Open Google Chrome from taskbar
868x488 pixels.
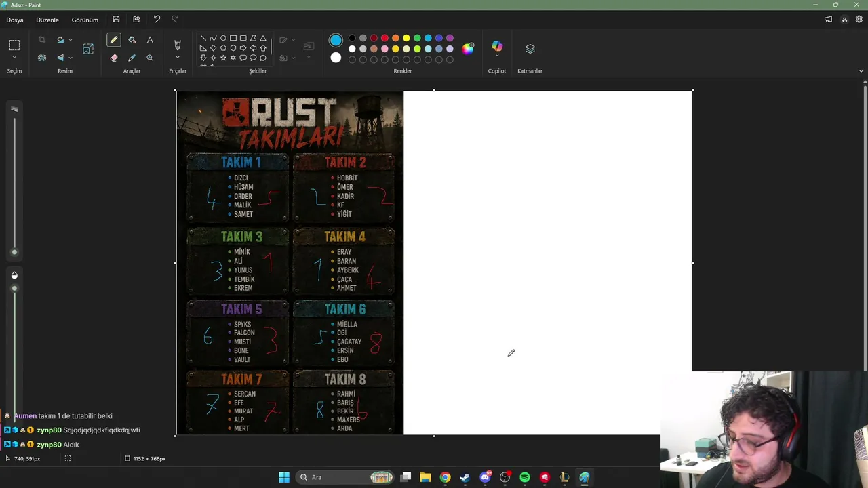[445, 477]
